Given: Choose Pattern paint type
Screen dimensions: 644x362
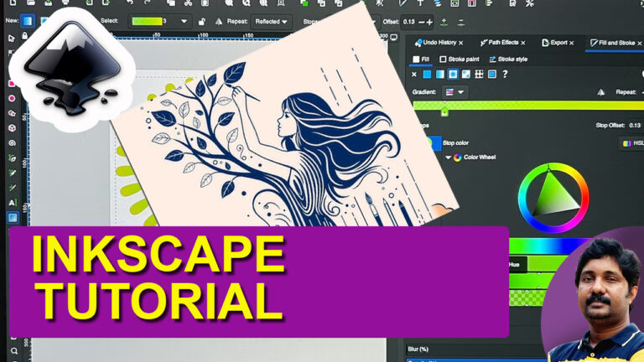Looking at the screenshot, I should coord(479,75).
